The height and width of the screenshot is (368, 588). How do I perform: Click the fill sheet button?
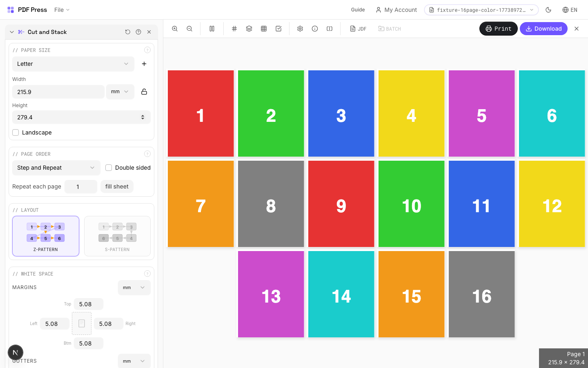coord(117,186)
